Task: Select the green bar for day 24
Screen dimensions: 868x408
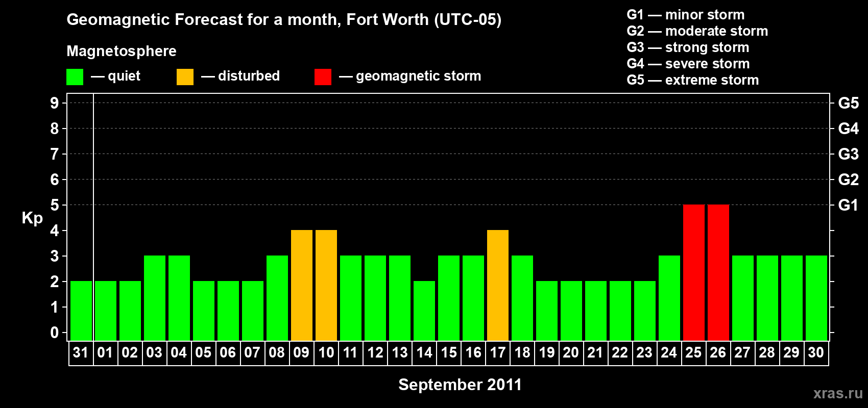Action: click(669, 298)
